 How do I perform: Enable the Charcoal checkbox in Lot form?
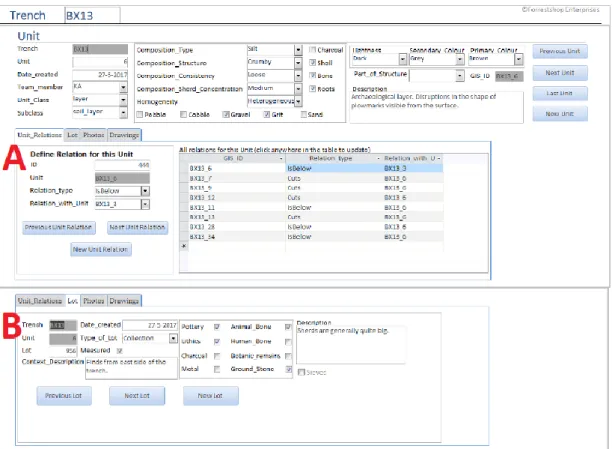(217, 356)
